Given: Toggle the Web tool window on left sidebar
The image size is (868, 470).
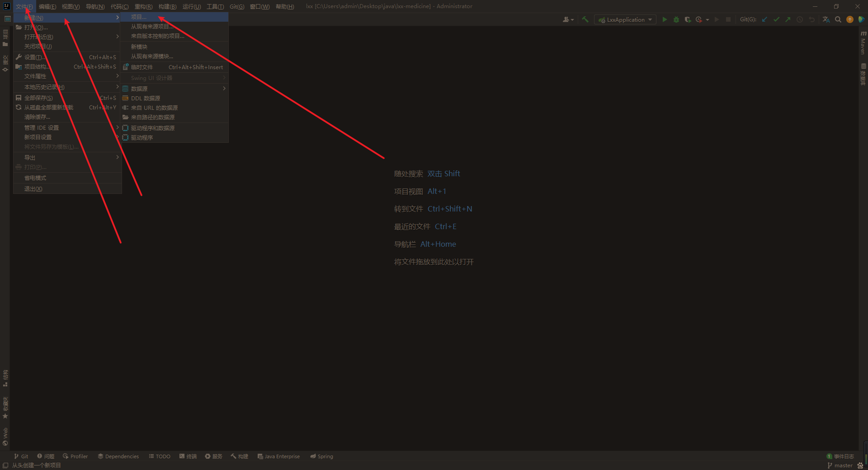Looking at the screenshot, I should click(5, 437).
